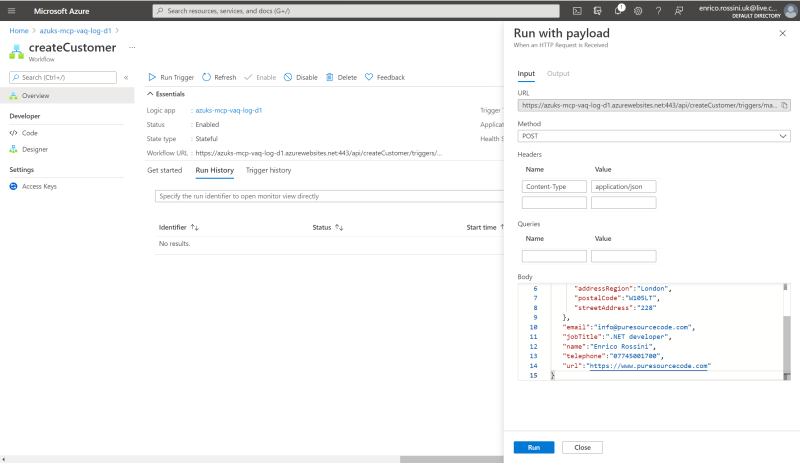800x463 pixels.
Task: Open the top bar feedback icon
Action: [x=679, y=11]
